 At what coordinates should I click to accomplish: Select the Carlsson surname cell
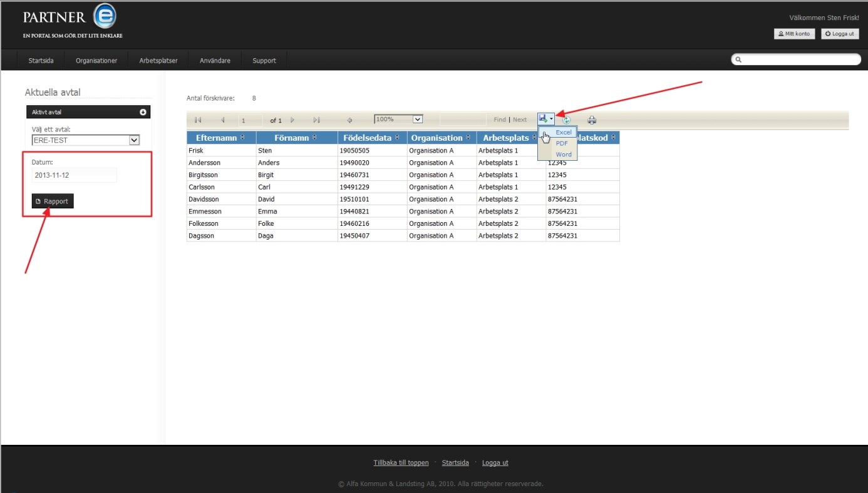click(x=222, y=187)
